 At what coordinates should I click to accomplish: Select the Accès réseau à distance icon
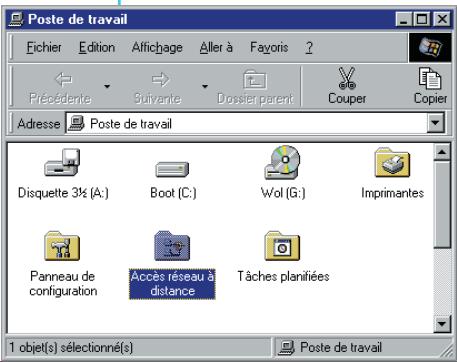click(x=172, y=246)
